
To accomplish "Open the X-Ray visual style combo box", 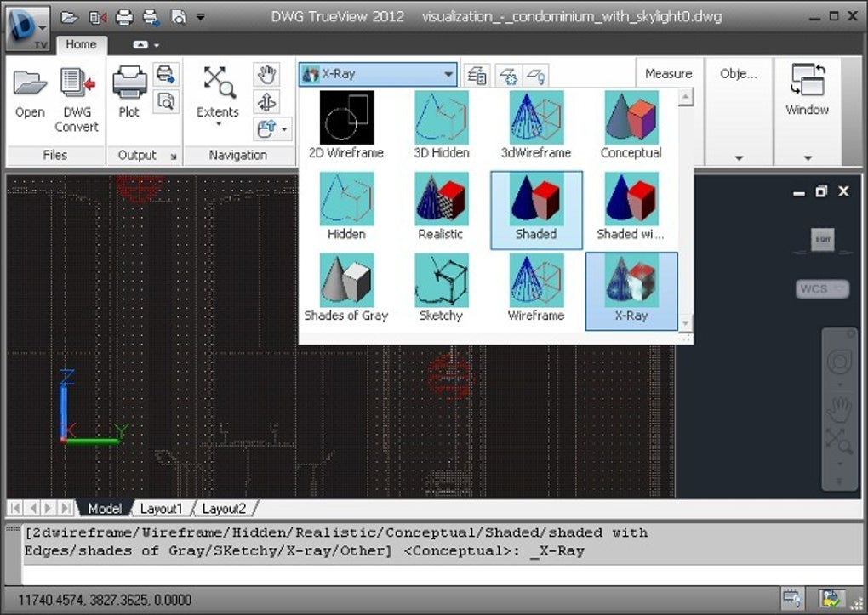I will click(x=378, y=74).
